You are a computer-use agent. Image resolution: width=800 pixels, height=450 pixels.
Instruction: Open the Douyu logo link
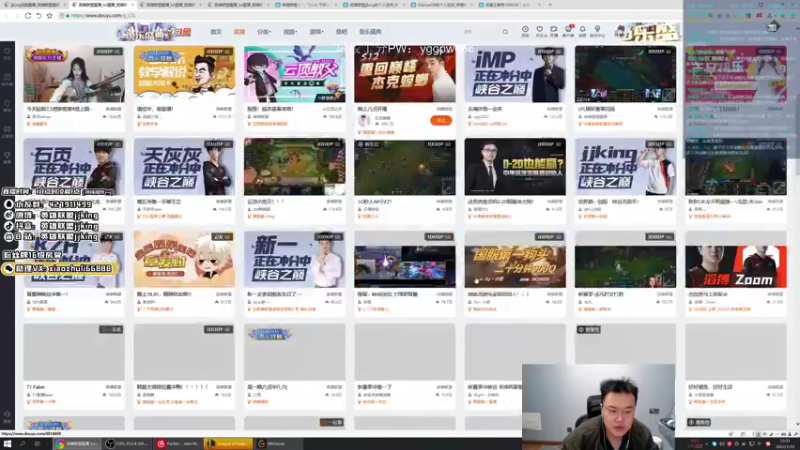click(154, 32)
